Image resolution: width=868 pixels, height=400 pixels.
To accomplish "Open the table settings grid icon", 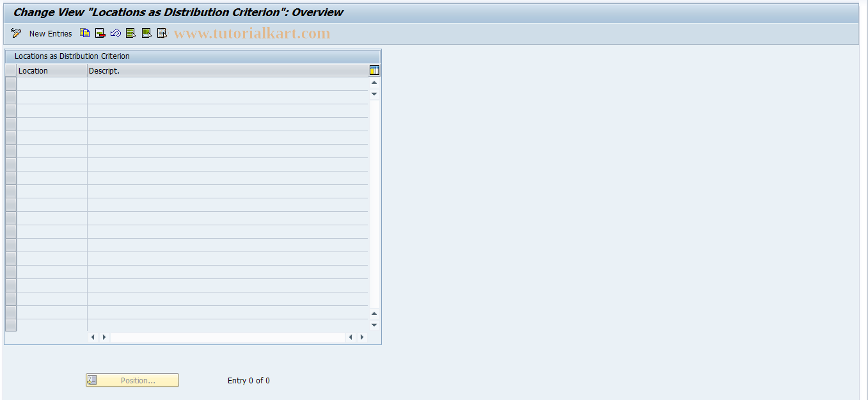I will (375, 70).
